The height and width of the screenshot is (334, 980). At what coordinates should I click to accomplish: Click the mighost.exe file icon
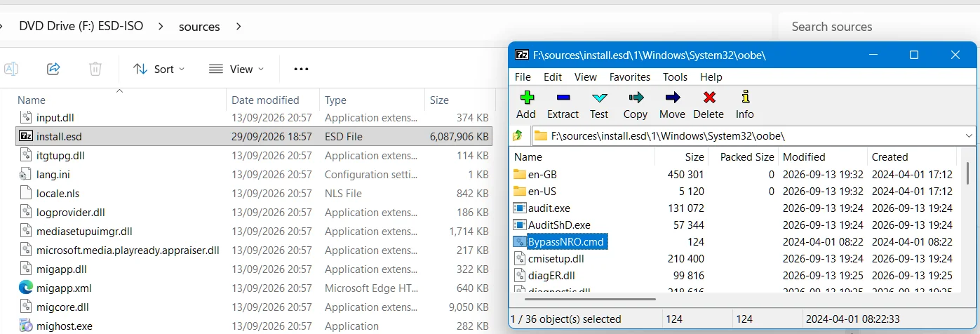(x=26, y=326)
